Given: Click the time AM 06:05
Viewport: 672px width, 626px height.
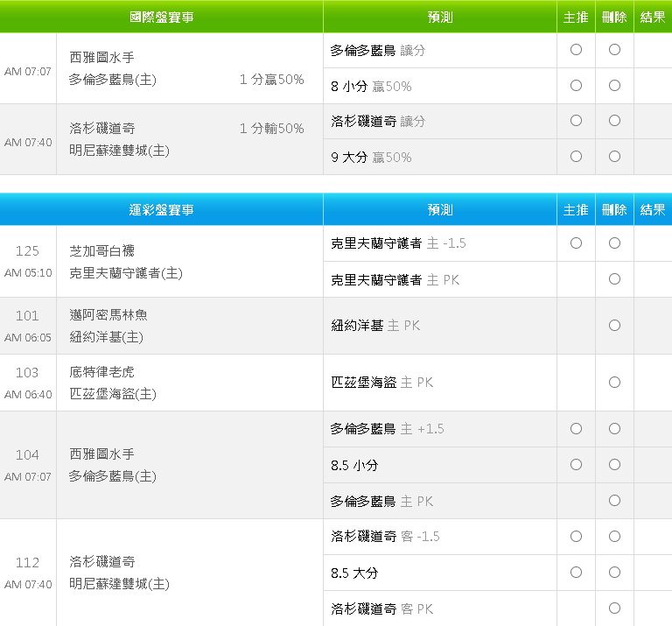Looking at the screenshot, I should 28,338.
